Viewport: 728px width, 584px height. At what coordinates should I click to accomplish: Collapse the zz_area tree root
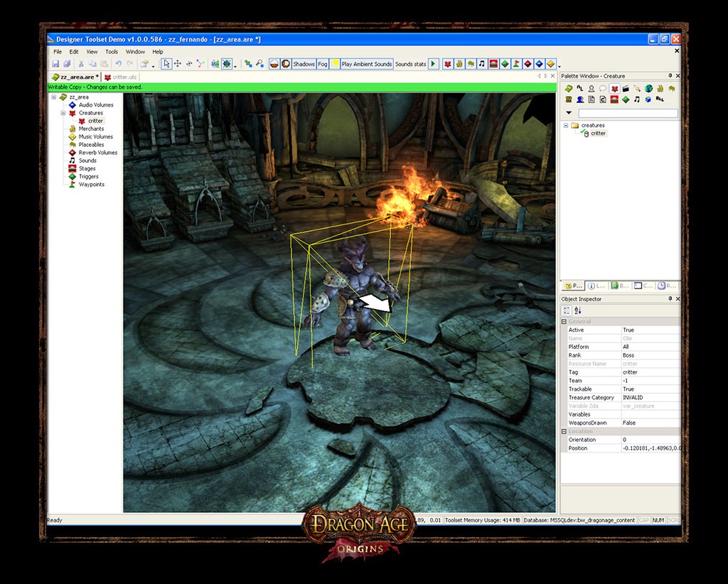pos(54,97)
